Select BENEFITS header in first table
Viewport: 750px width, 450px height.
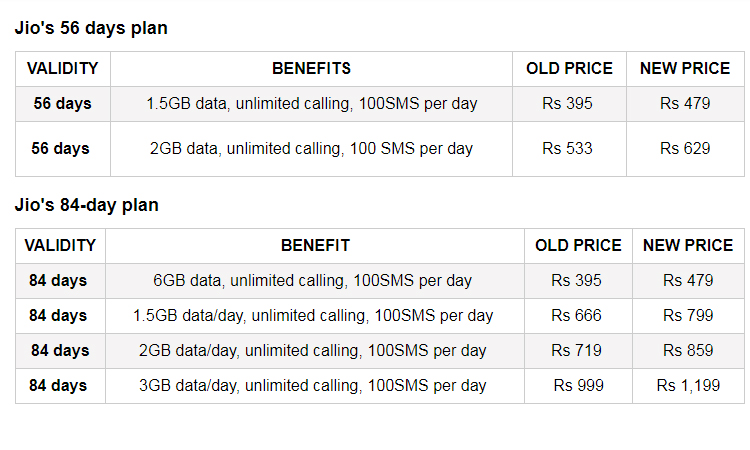point(311,69)
